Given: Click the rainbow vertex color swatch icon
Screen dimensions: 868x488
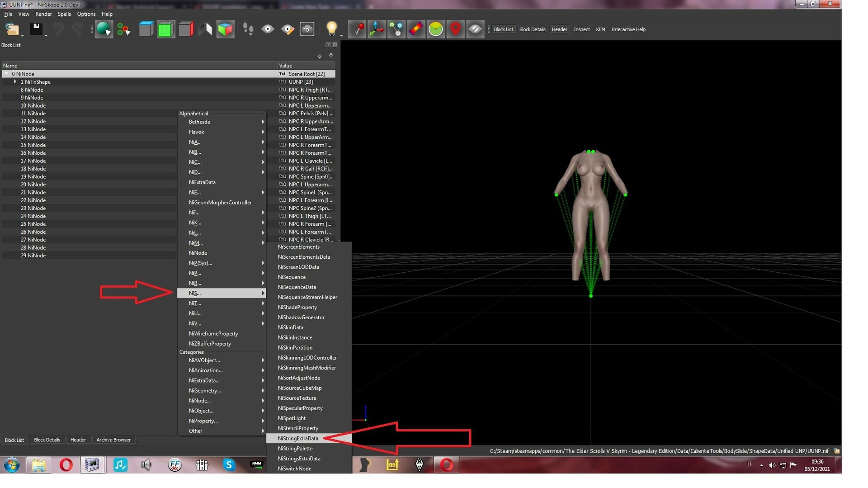Looking at the screenshot, I should pyautogui.click(x=416, y=29).
